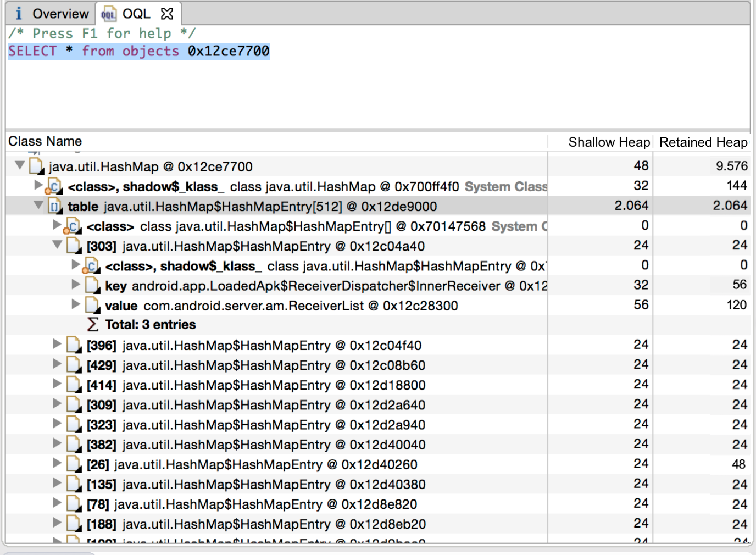Click the object icon of entry [429]
This screenshot has height=555, width=756.
pyautogui.click(x=74, y=365)
